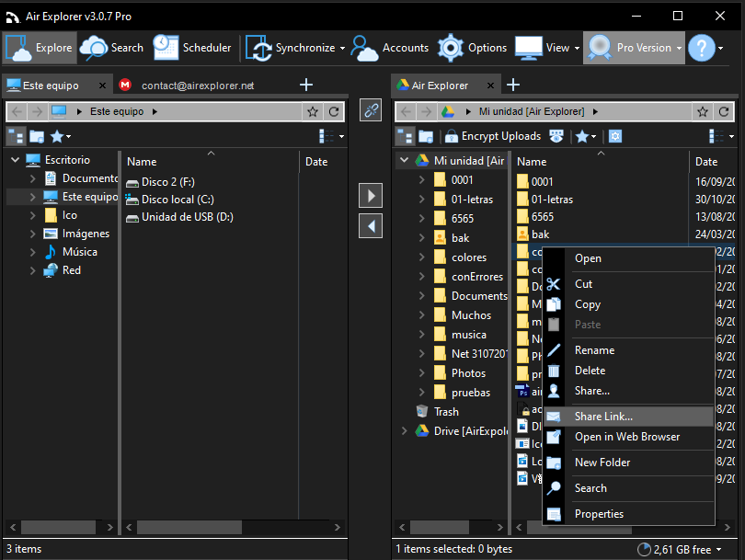Add Este equipo location to favorites star
The width and height of the screenshot is (745, 560).
312,111
